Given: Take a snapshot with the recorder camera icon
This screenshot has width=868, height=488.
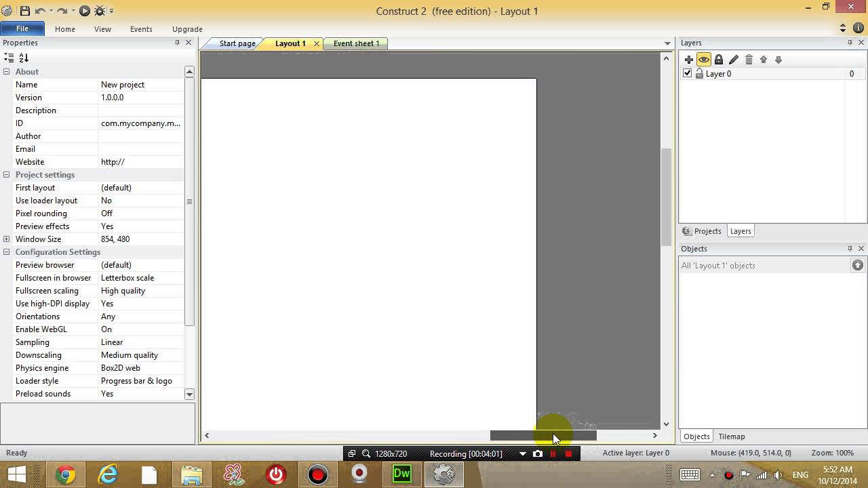Looking at the screenshot, I should coord(538,453).
